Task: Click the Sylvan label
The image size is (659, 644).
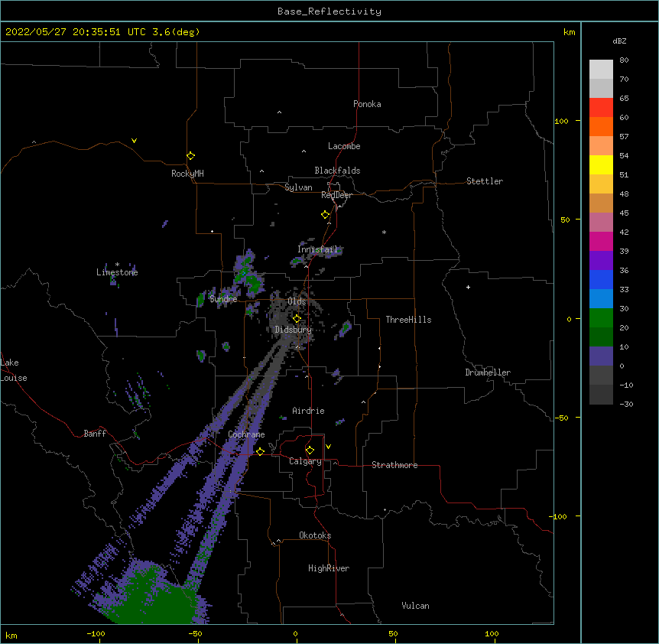Action: pos(298,187)
